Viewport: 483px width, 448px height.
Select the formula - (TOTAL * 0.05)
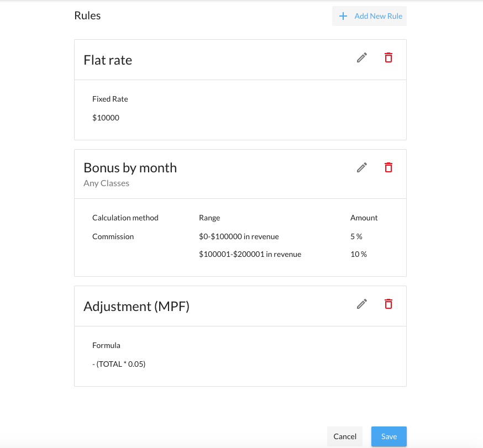point(119,364)
